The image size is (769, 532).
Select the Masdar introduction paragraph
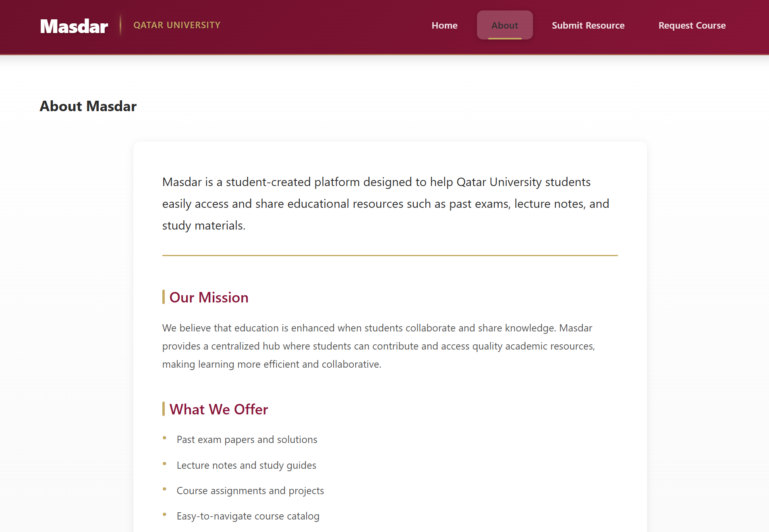pos(385,203)
